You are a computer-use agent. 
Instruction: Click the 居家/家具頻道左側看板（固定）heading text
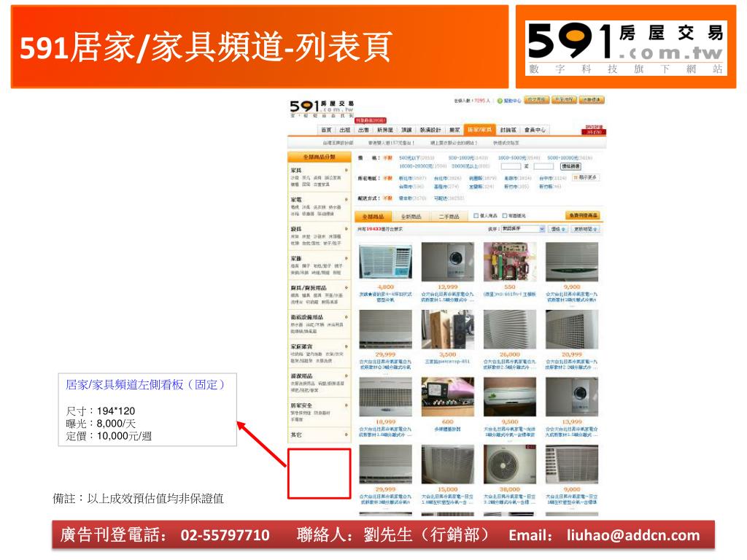[x=145, y=385]
